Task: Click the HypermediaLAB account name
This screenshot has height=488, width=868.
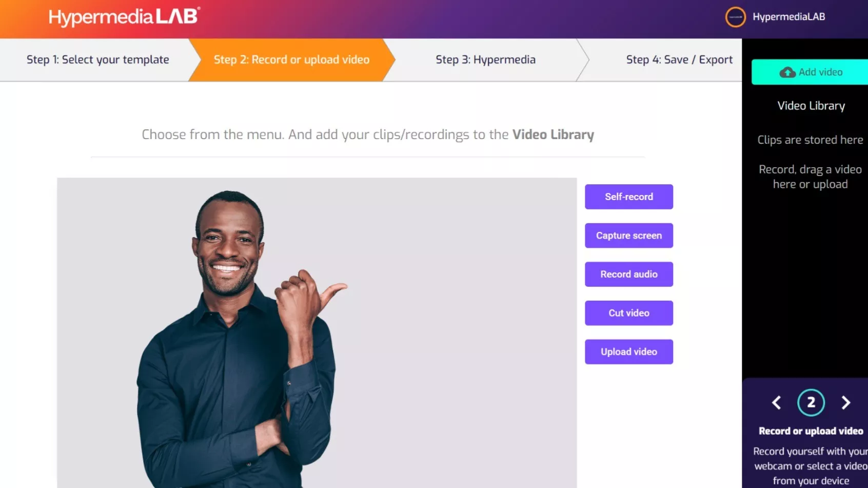Action: click(x=789, y=17)
